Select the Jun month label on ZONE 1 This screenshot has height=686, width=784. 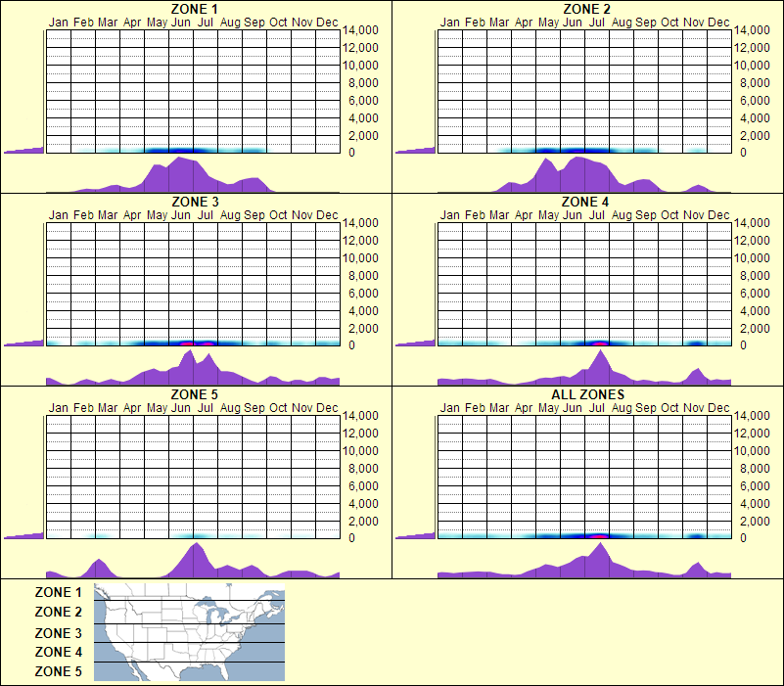click(180, 22)
